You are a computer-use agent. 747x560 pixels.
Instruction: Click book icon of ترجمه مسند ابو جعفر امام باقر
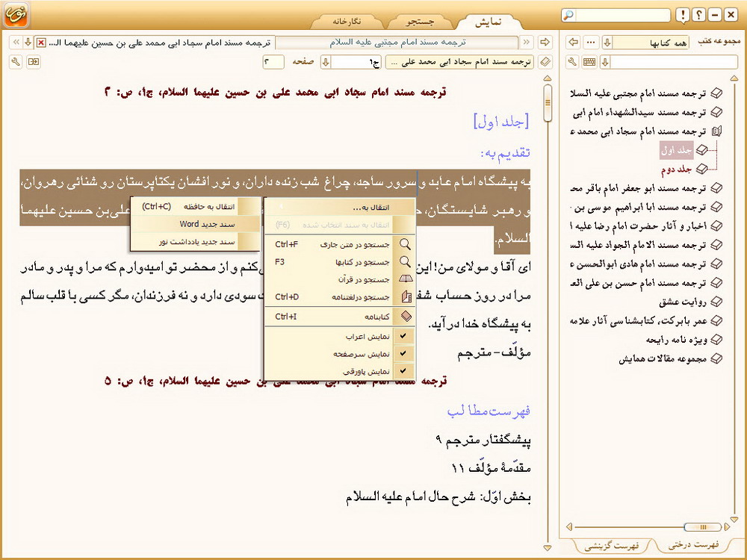[x=716, y=188]
